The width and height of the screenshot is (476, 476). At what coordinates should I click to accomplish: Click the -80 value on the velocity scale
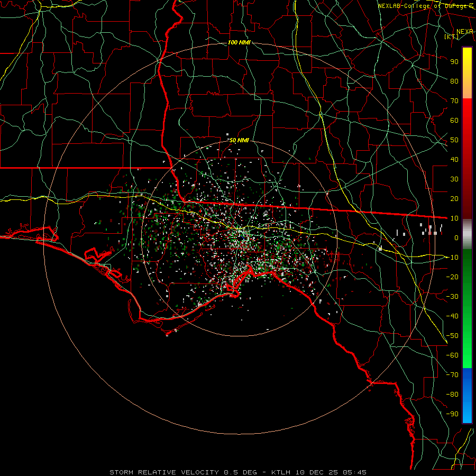tap(452, 395)
